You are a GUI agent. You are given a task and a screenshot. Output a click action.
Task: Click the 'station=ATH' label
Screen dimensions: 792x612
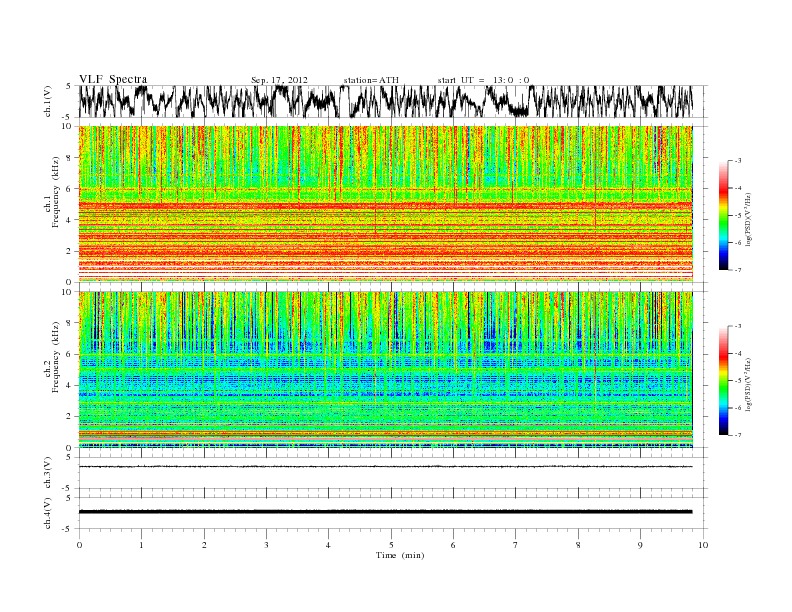(371, 80)
